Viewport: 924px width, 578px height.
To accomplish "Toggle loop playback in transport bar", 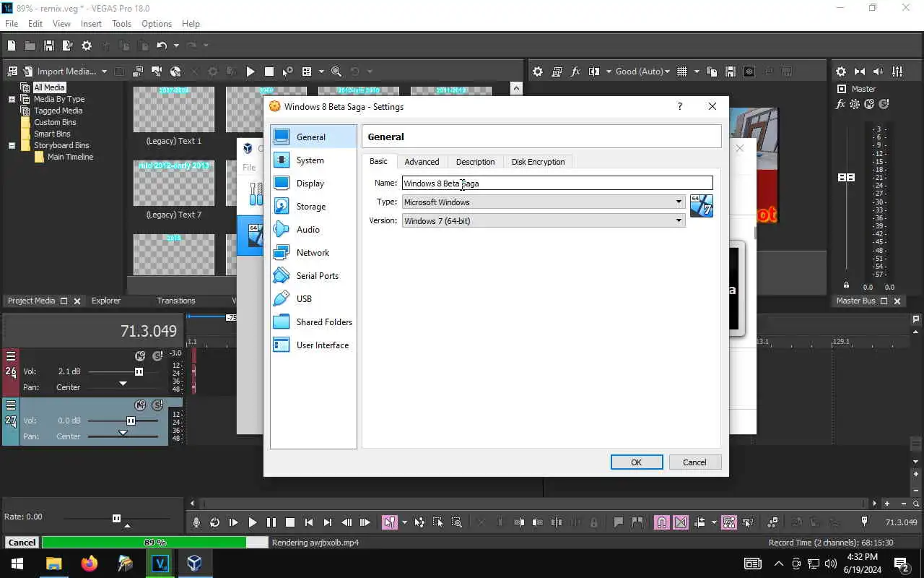I will pyautogui.click(x=215, y=522).
